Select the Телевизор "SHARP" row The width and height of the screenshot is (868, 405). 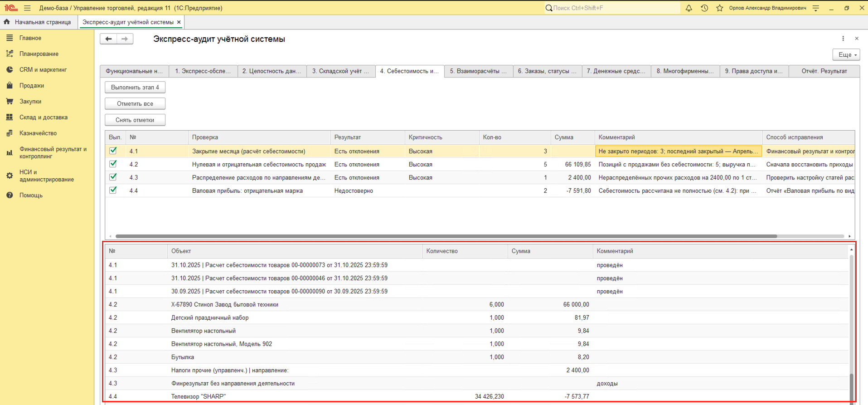[x=477, y=396]
